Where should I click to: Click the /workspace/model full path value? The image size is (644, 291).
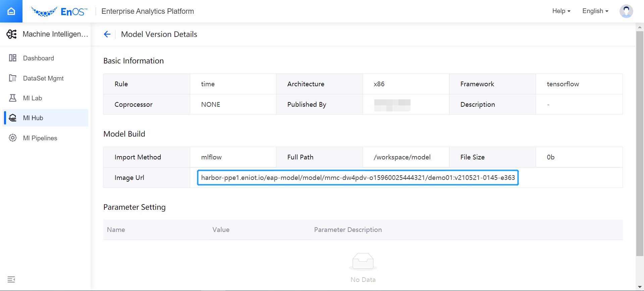point(402,157)
